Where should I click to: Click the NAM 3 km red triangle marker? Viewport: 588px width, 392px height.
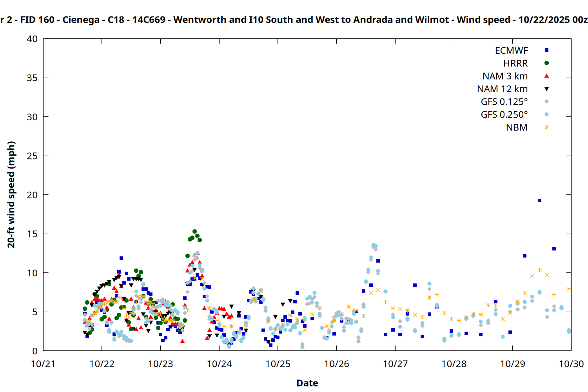(546, 76)
